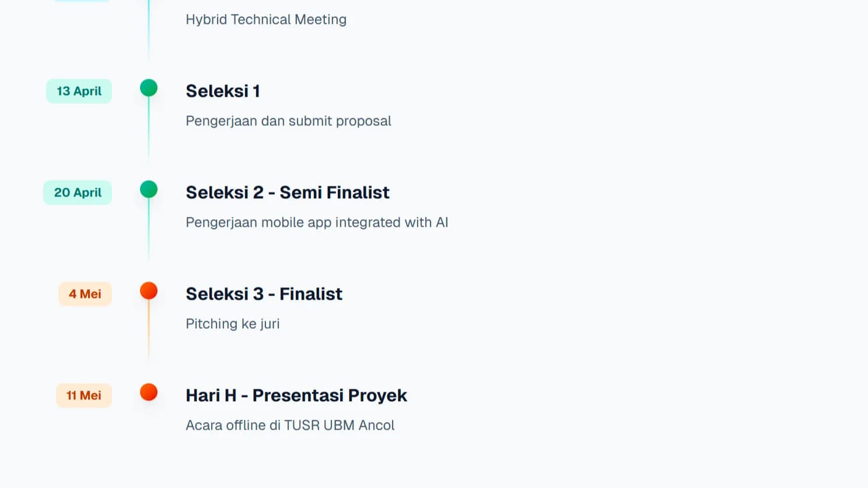Click the 4 Mei date badge
The width and height of the screenshot is (868, 488).
coord(85,294)
